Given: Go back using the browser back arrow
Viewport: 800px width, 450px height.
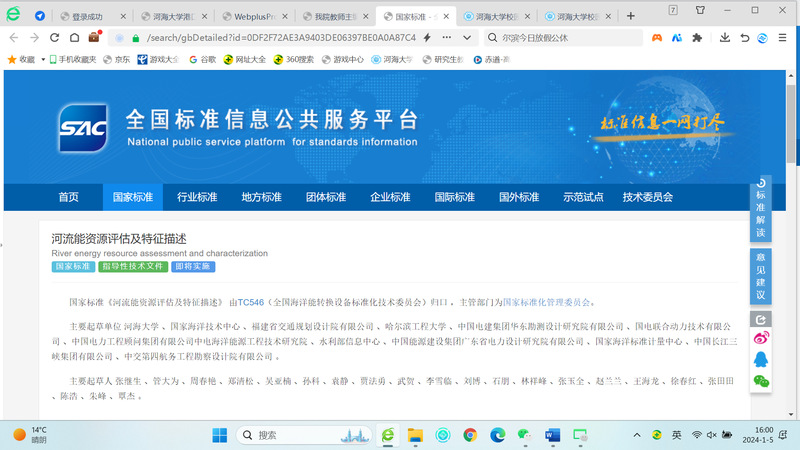Looking at the screenshot, I should pyautogui.click(x=13, y=37).
